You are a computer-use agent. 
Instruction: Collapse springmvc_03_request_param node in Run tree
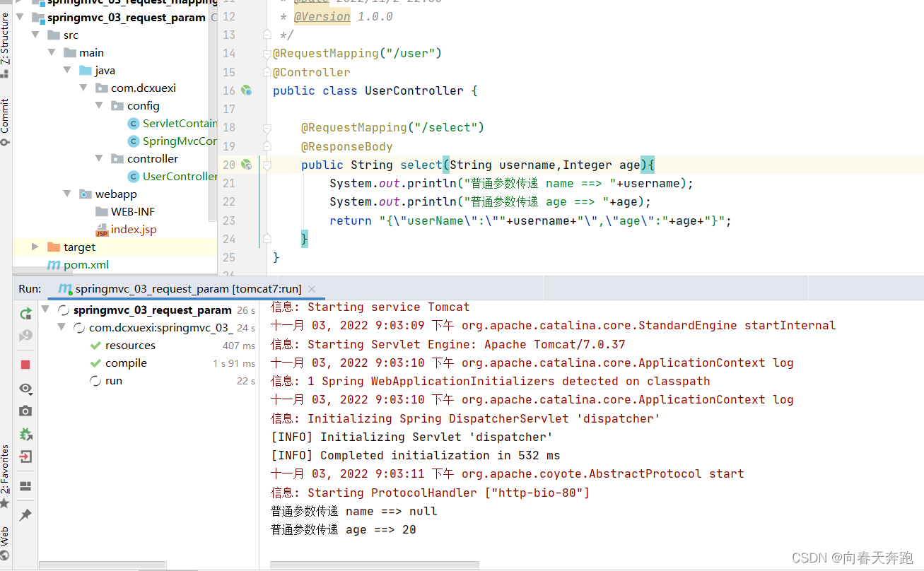pos(47,310)
